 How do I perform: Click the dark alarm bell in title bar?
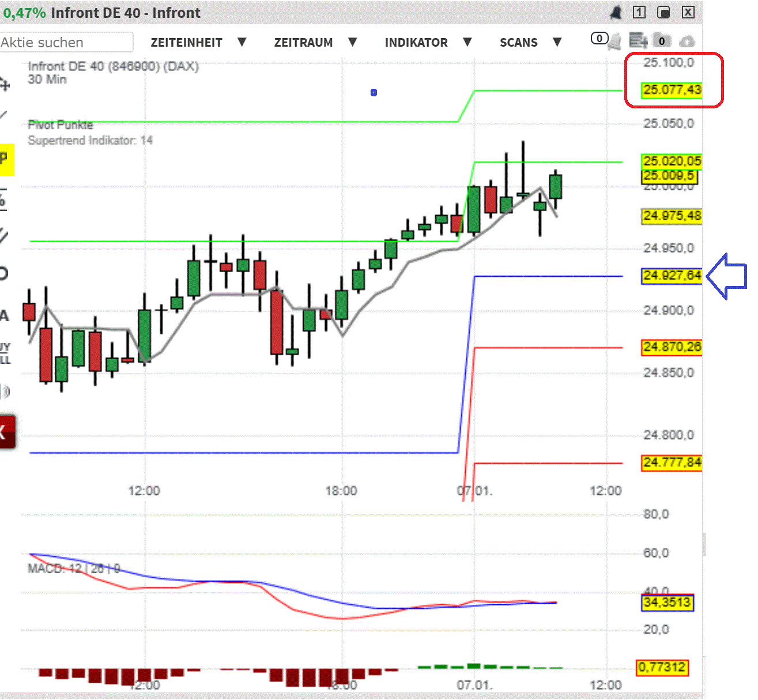click(x=616, y=13)
